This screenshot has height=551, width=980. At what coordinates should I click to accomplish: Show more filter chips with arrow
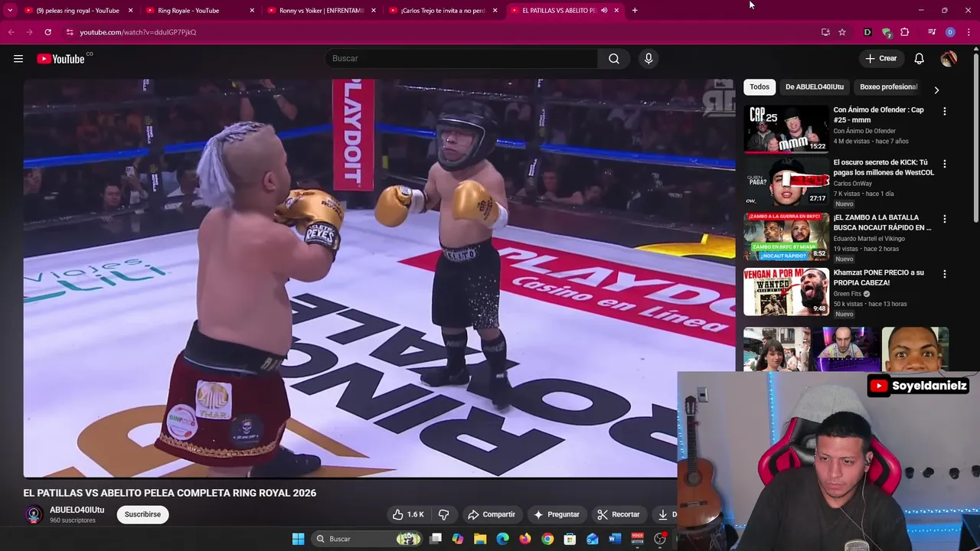pos(936,90)
